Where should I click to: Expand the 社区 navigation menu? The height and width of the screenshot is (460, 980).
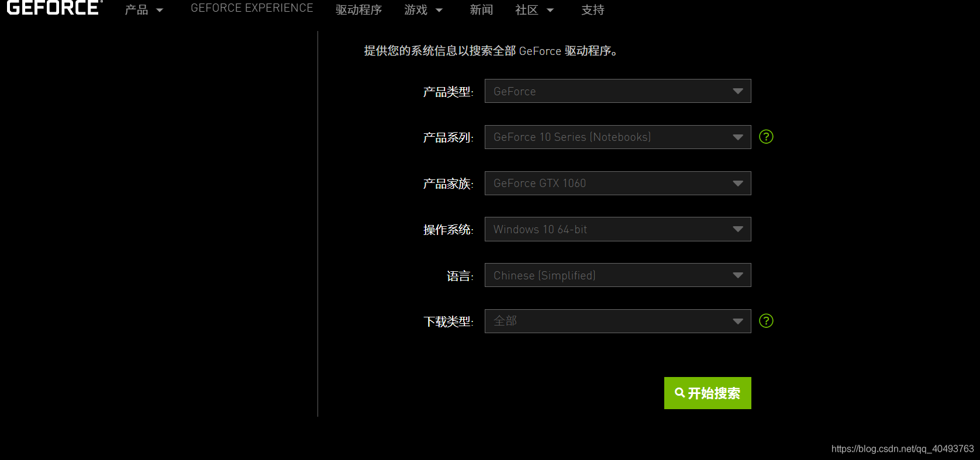pyautogui.click(x=534, y=10)
